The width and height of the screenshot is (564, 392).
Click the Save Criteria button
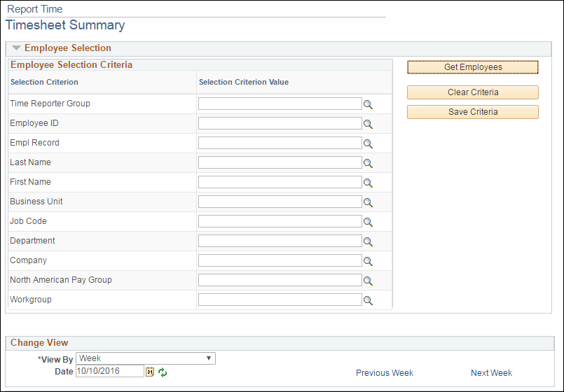point(473,112)
